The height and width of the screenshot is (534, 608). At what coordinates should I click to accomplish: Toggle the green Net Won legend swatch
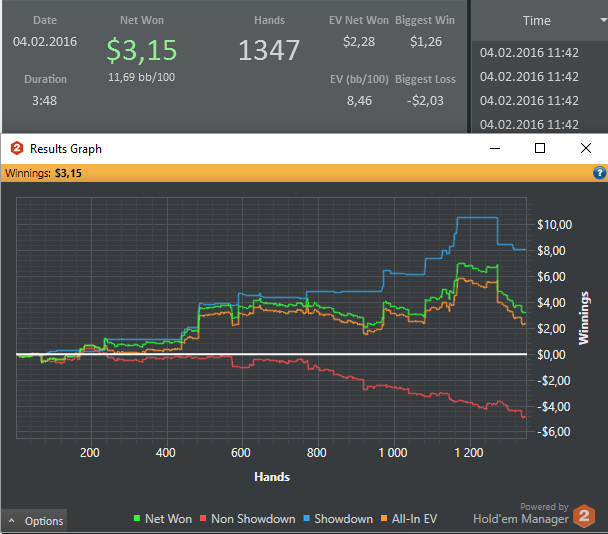click(136, 518)
